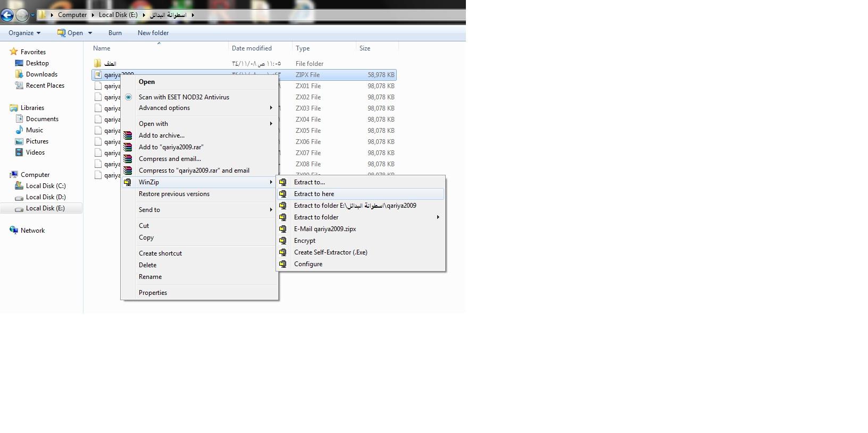Click WinZip icon beside Extract to folder E:\ path
The height and width of the screenshot is (433, 868).
[x=283, y=206]
